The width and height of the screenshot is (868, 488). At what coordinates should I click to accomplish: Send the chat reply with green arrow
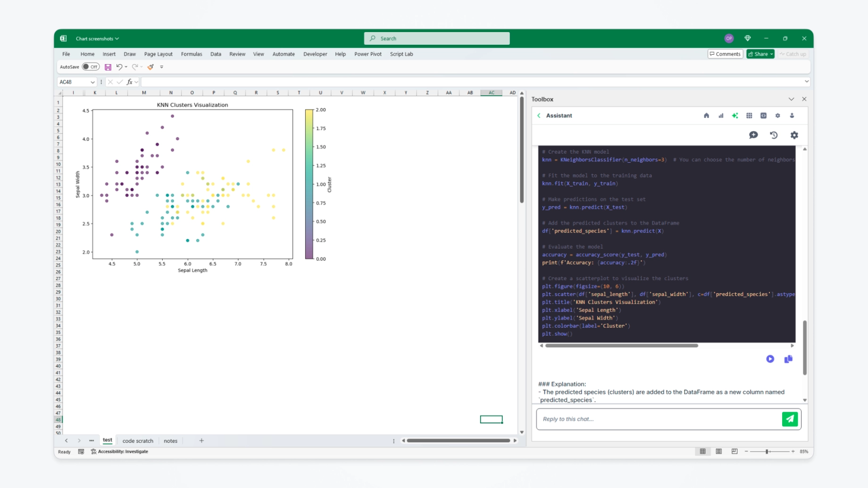tap(790, 419)
